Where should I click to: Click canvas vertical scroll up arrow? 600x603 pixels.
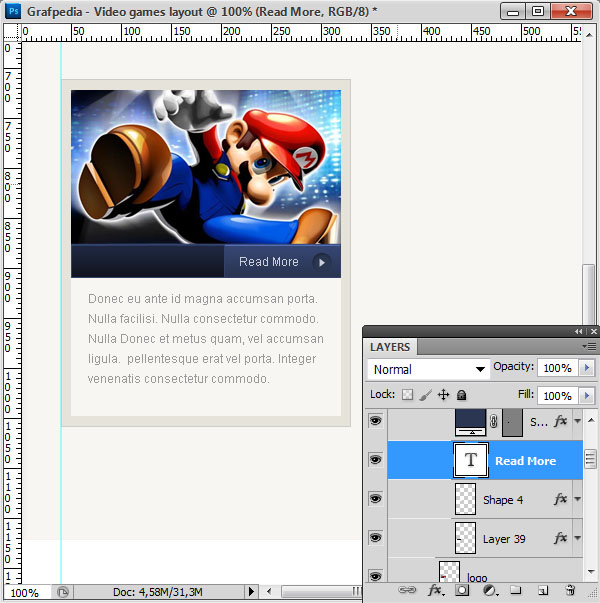588,35
